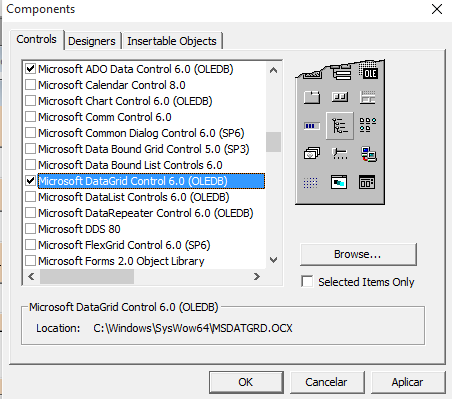Click the Browse... button

pos(358,254)
